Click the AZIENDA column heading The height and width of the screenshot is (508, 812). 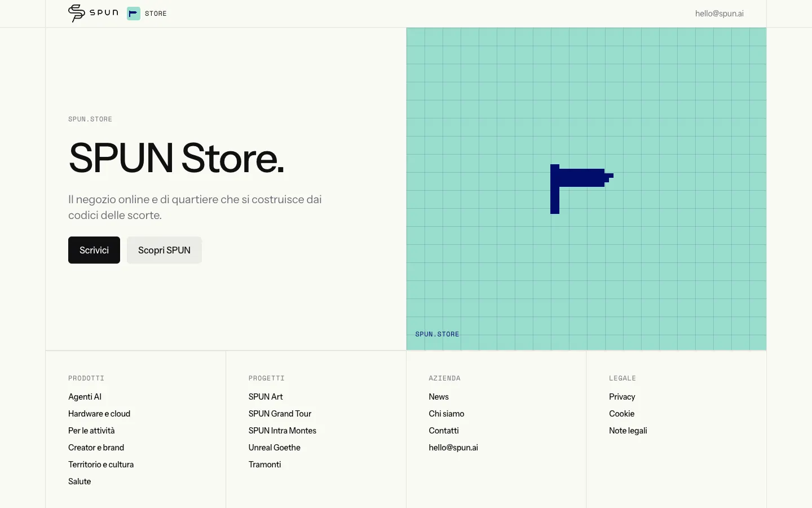[444, 378]
